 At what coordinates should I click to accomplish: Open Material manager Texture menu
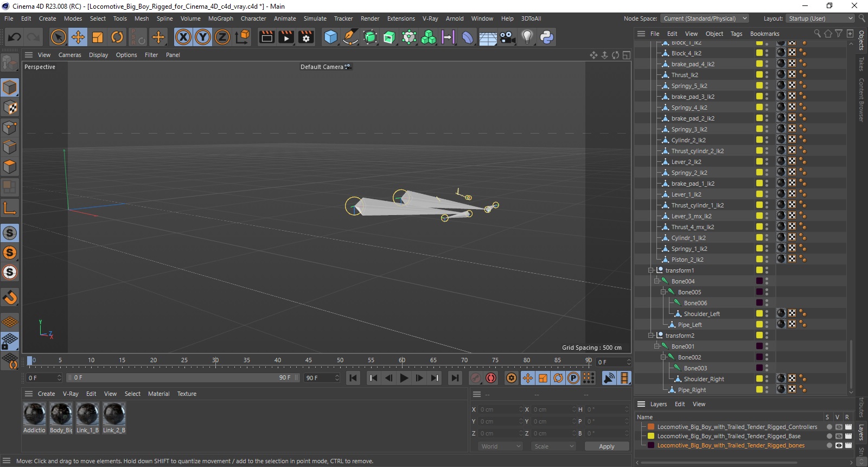click(187, 394)
